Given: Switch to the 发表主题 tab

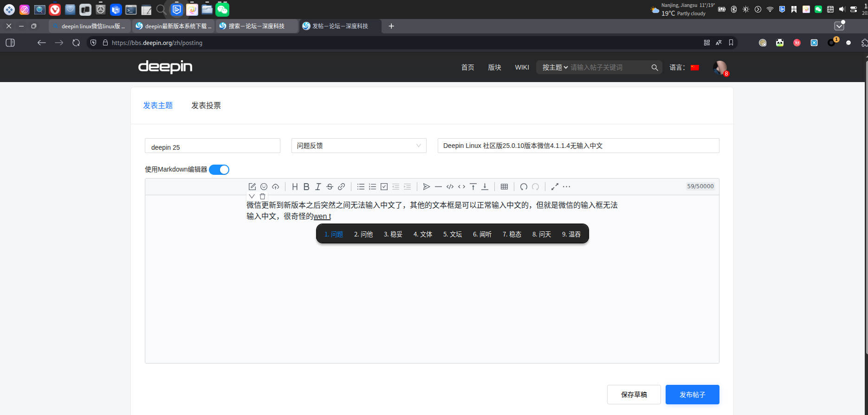Looking at the screenshot, I should [x=158, y=105].
